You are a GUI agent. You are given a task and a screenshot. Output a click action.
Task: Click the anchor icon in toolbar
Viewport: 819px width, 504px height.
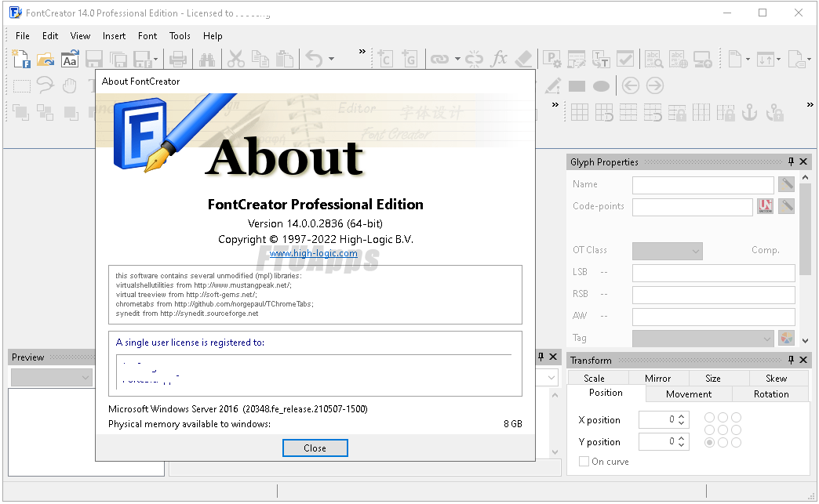(750, 112)
